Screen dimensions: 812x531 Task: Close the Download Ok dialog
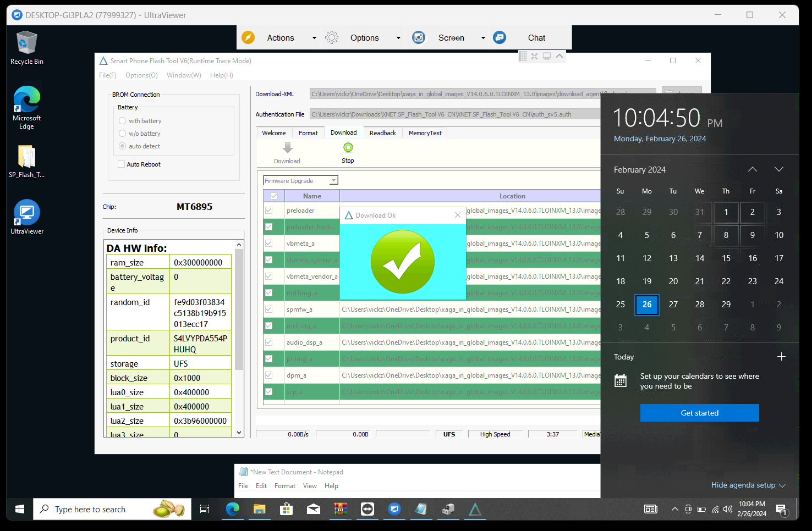point(458,215)
